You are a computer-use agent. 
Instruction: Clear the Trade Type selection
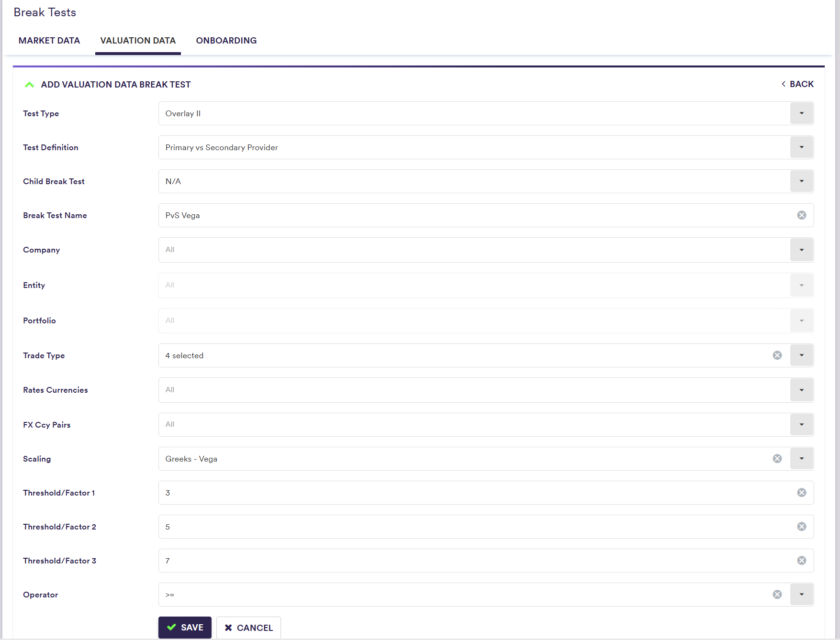(x=777, y=355)
